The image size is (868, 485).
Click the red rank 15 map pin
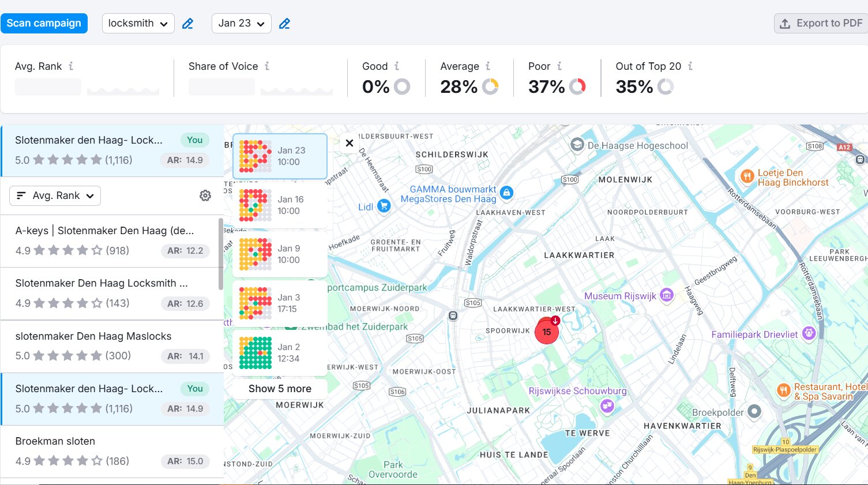point(547,332)
